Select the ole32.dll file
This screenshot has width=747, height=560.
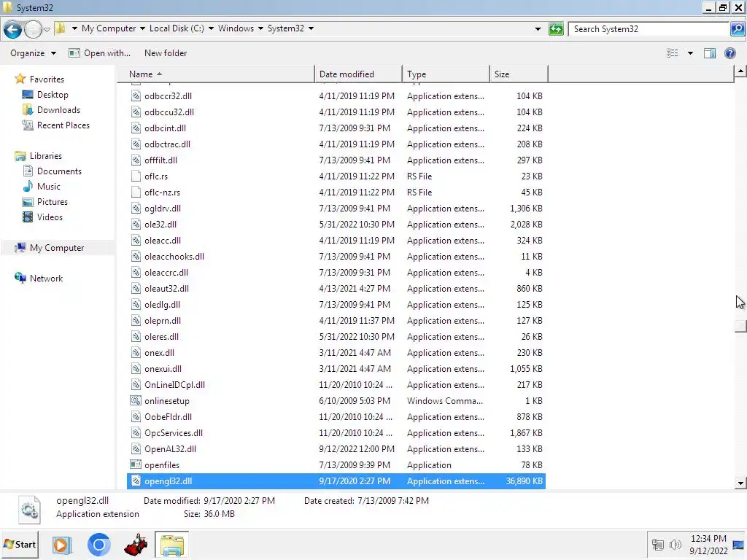point(336,225)
